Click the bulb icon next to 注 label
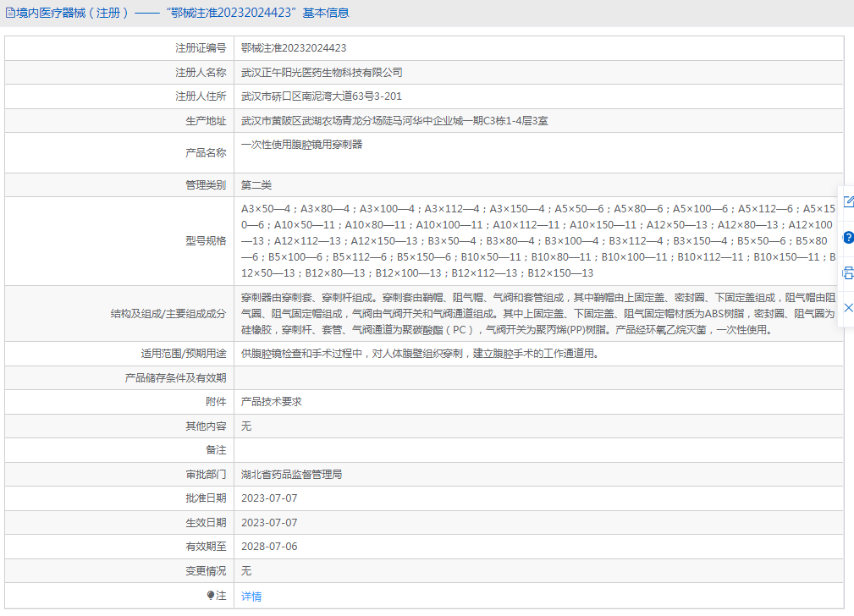The height and width of the screenshot is (616, 854). (211, 596)
